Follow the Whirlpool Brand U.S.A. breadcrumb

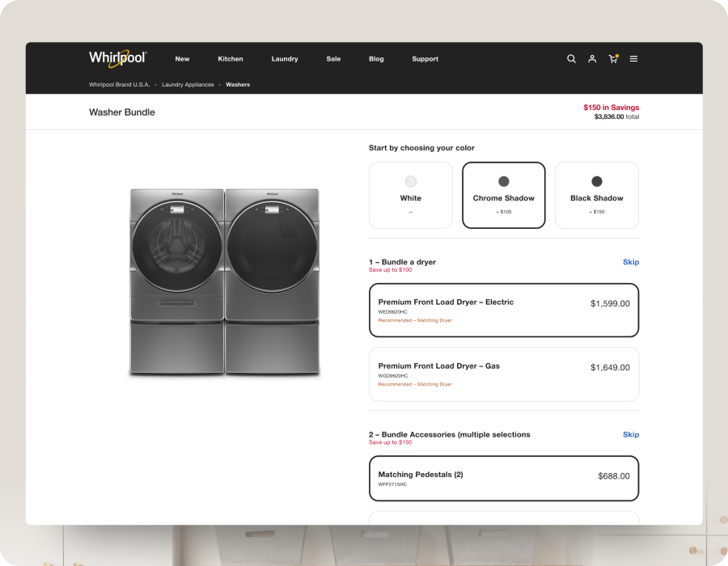pos(120,84)
